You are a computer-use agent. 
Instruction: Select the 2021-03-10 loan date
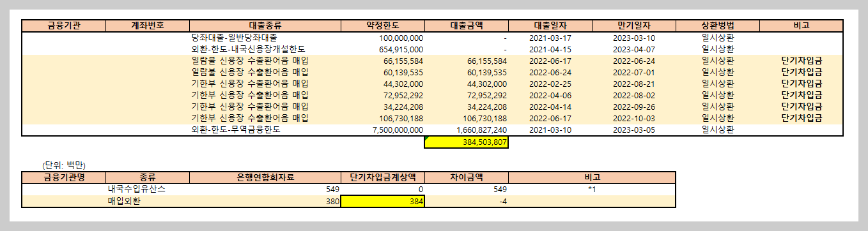click(x=550, y=130)
